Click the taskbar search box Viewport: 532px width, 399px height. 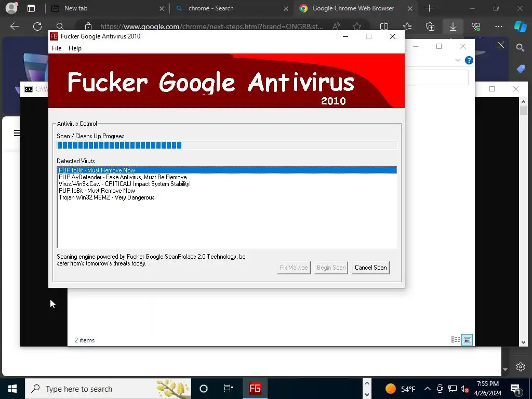108,389
